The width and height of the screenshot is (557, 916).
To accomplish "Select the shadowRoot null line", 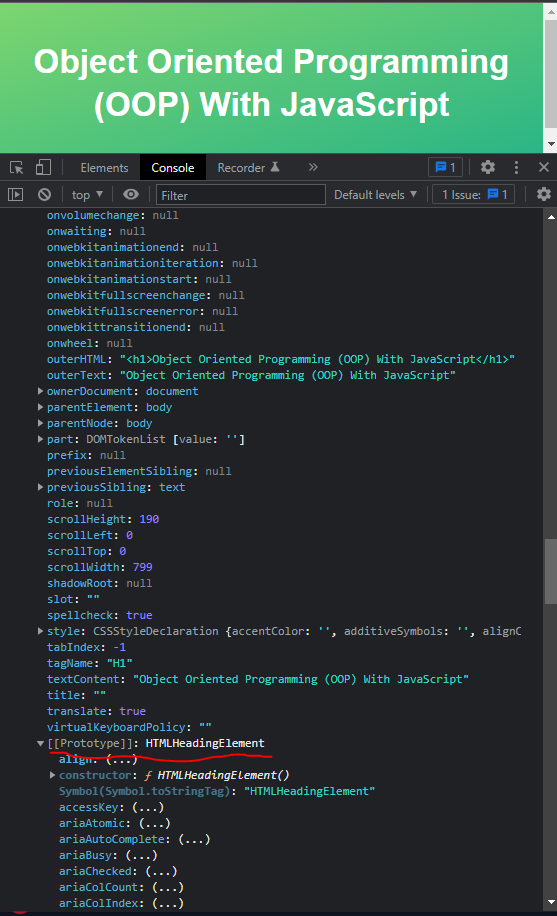I will pos(99,583).
